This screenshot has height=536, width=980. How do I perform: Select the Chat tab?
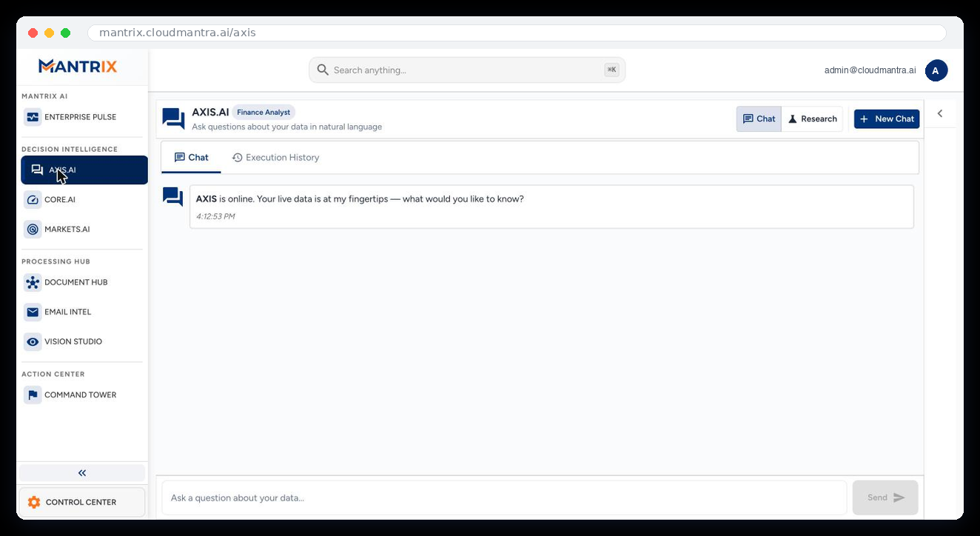tap(192, 158)
